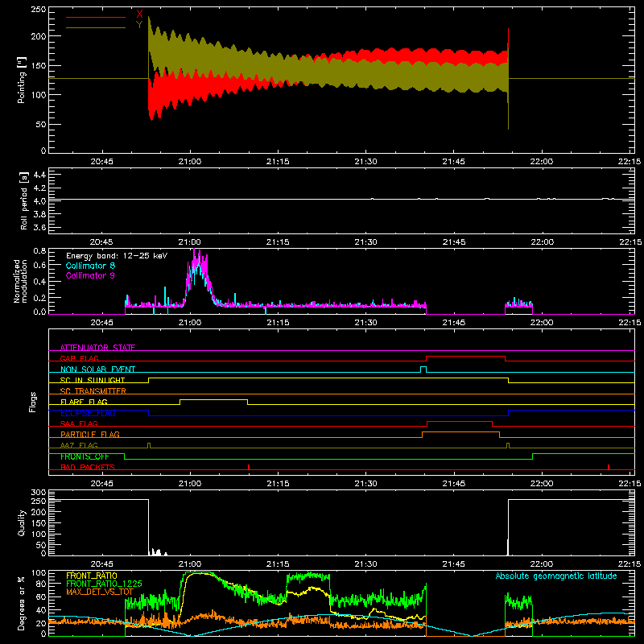
Task: Click the yellow FRONT_RATIO legend label
Action: (x=92, y=576)
